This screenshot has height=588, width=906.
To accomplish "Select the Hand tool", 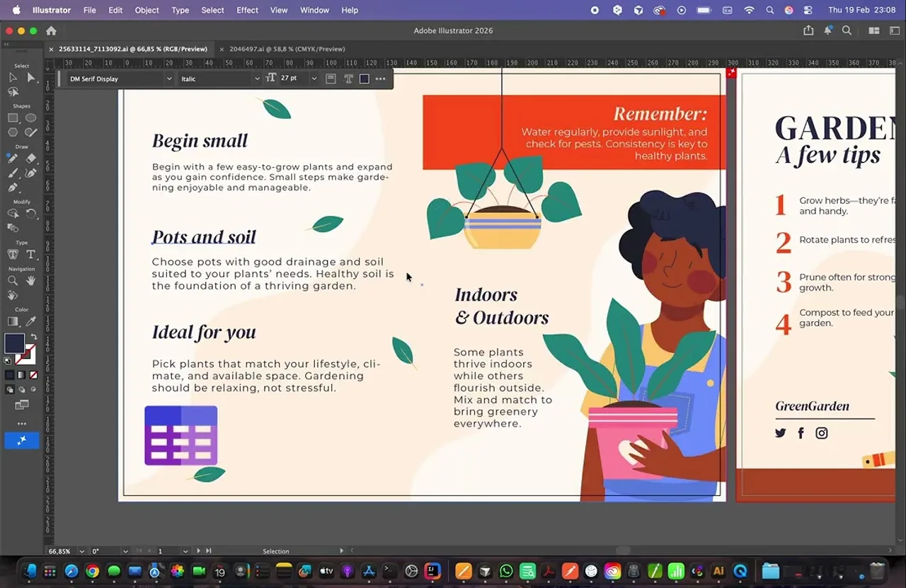I will click(x=31, y=281).
